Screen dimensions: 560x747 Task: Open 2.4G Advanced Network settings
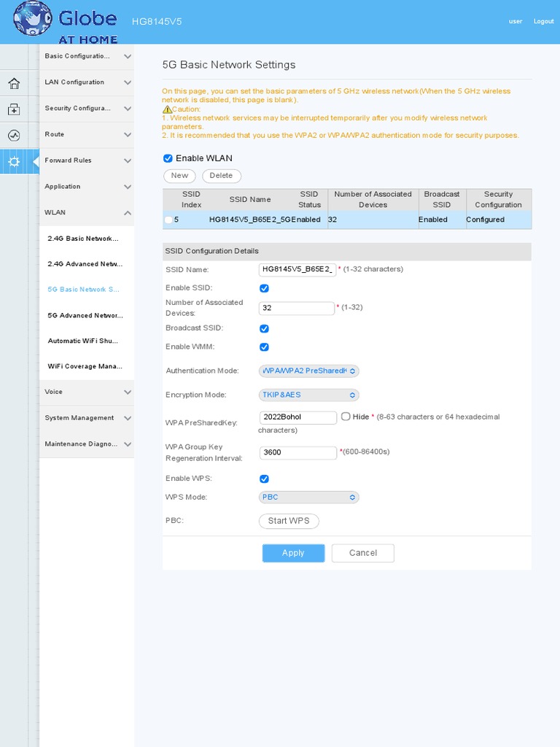pyautogui.click(x=85, y=264)
